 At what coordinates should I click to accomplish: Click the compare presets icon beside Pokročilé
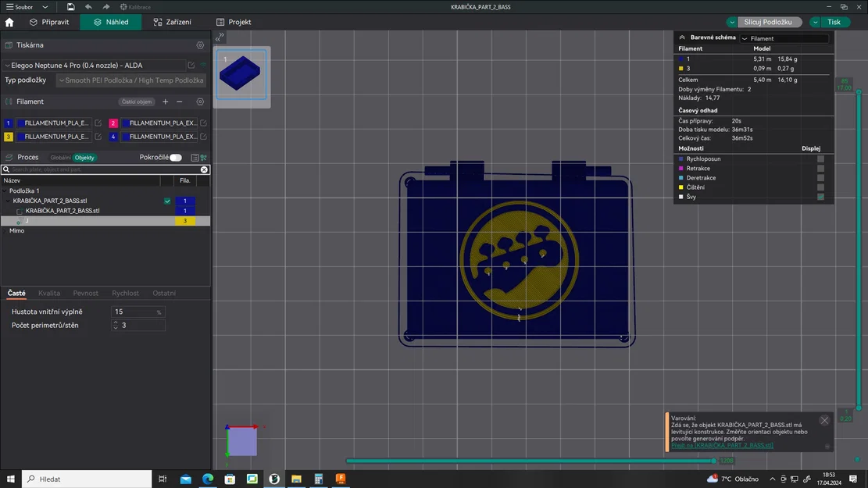204,158
